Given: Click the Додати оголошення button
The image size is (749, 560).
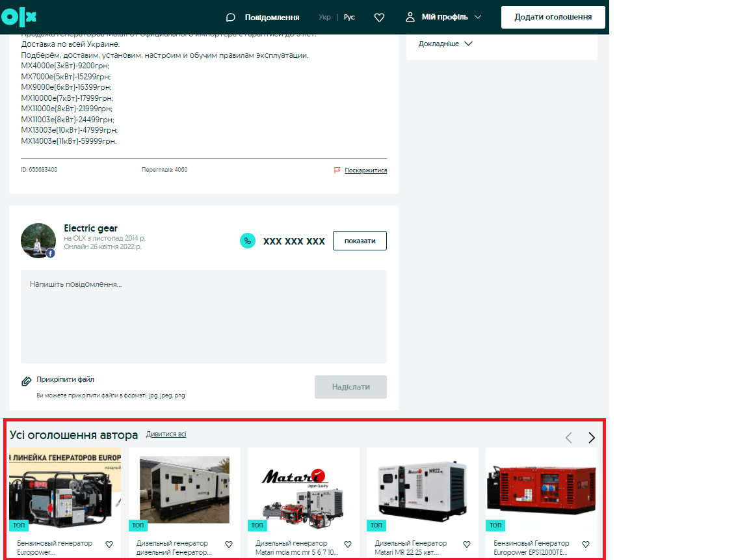Looking at the screenshot, I should click(553, 17).
